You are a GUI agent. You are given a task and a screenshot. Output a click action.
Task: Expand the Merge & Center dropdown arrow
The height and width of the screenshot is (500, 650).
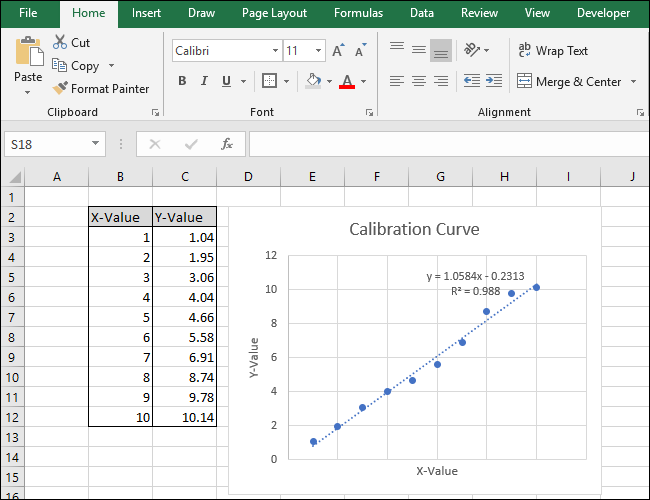coord(631,82)
